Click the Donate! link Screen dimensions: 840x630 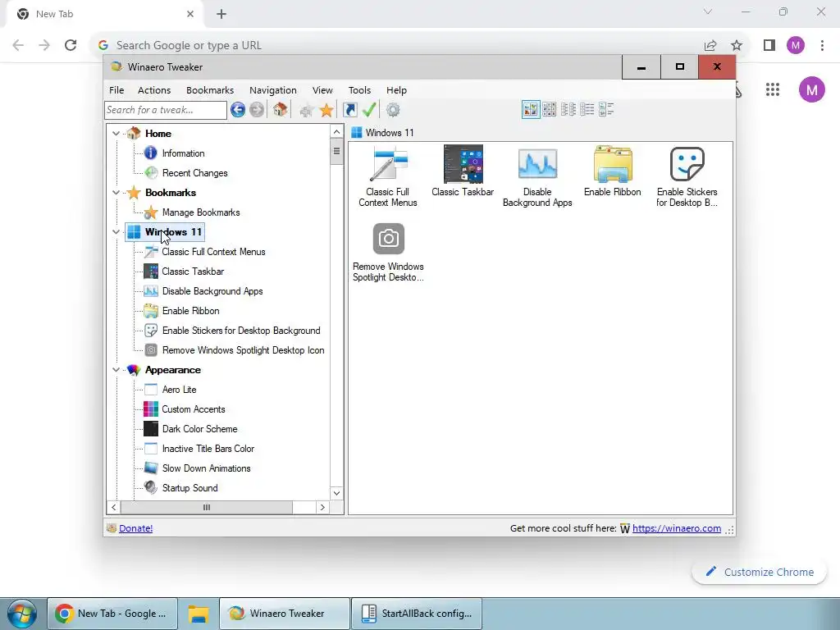[135, 528]
